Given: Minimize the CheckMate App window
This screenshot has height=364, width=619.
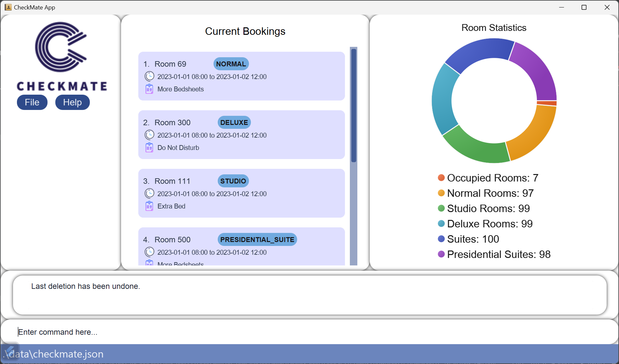Looking at the screenshot, I should point(561,7).
